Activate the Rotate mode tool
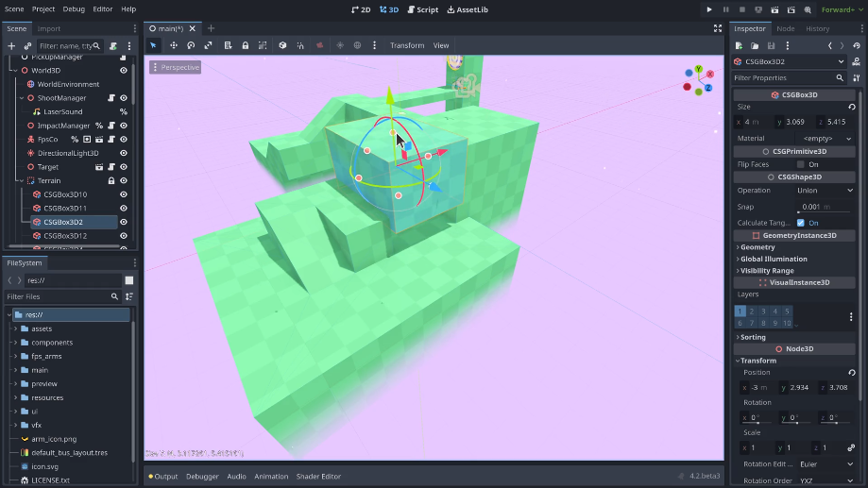Viewport: 868px width, 488px height. pyautogui.click(x=191, y=45)
